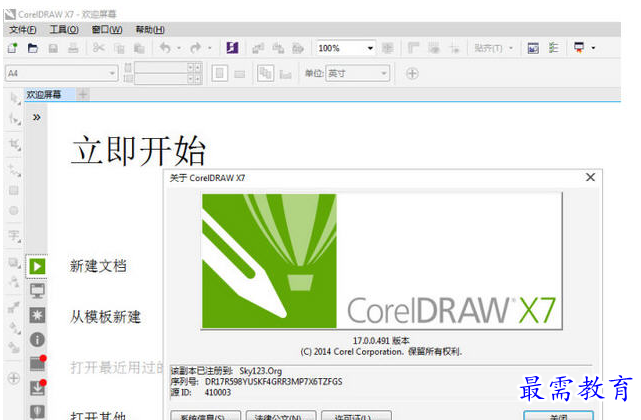Open the Redo history dropdown arrow
This screenshot has width=641, height=420.
click(x=210, y=48)
